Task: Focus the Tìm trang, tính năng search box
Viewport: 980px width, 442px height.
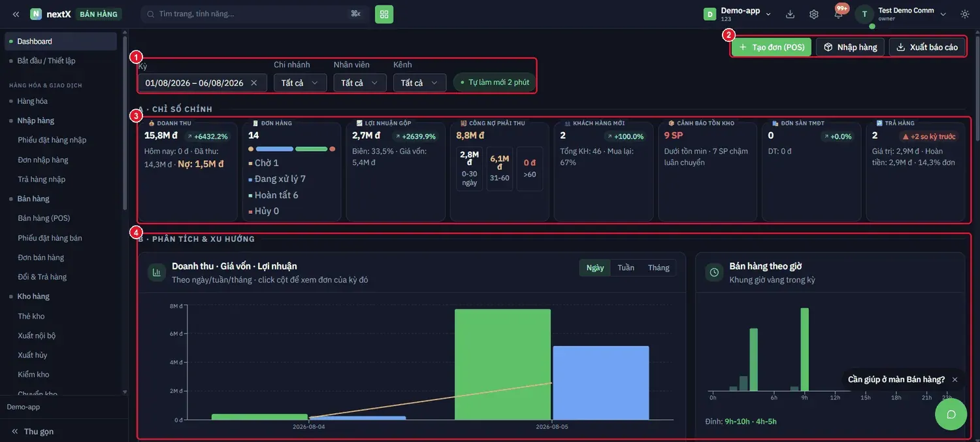Action: pyautogui.click(x=255, y=14)
